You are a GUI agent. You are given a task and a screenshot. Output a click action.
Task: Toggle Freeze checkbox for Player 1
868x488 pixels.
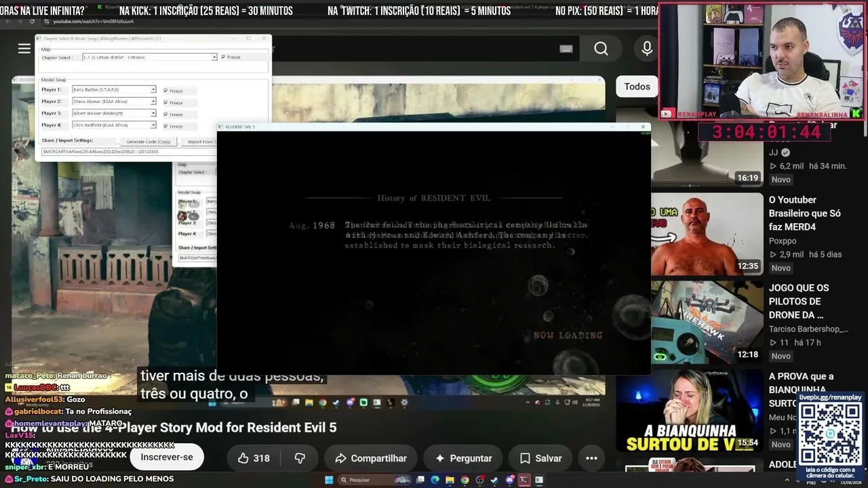pyautogui.click(x=165, y=91)
